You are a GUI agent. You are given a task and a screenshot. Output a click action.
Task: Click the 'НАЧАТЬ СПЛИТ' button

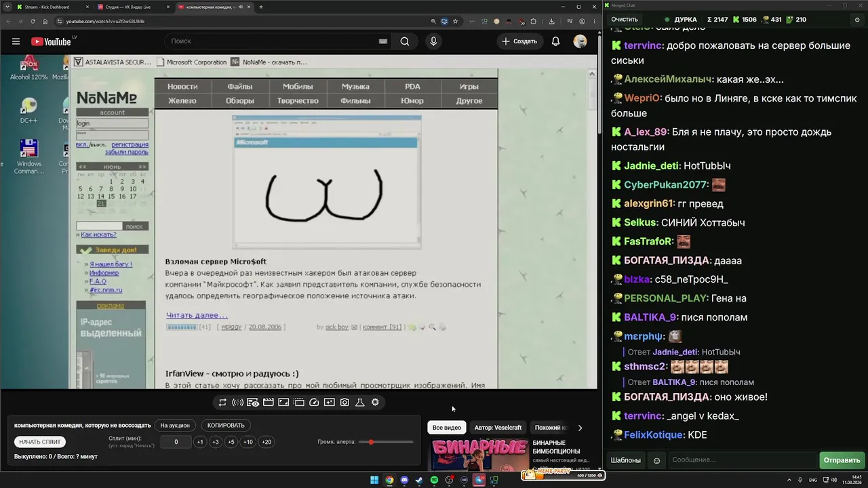(x=40, y=442)
